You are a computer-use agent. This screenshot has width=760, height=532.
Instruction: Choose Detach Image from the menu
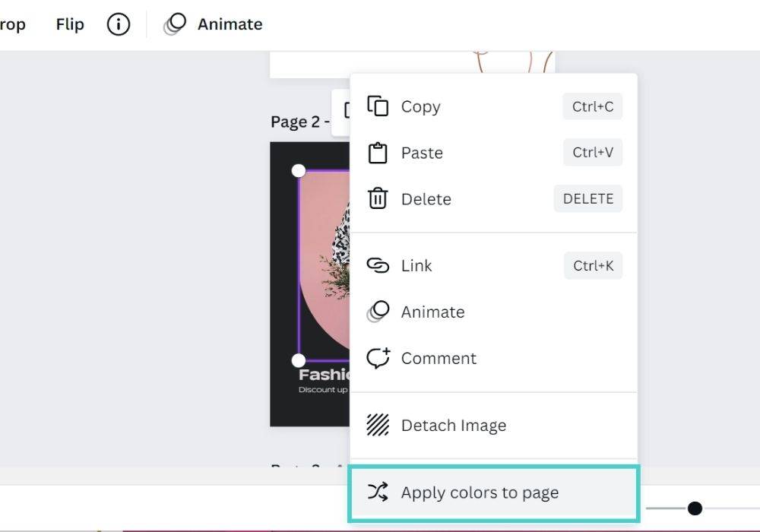click(x=493, y=425)
